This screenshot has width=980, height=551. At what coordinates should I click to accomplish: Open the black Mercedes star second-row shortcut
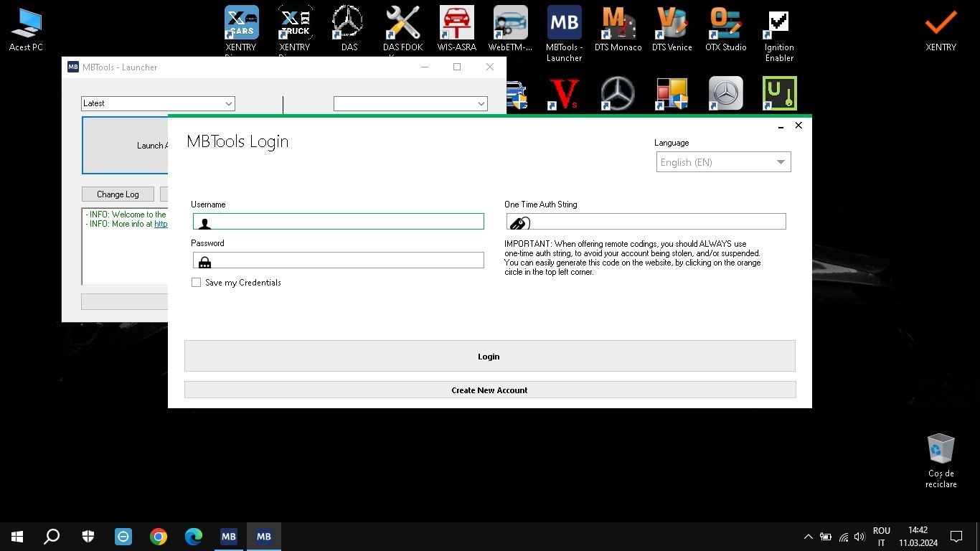click(x=618, y=94)
